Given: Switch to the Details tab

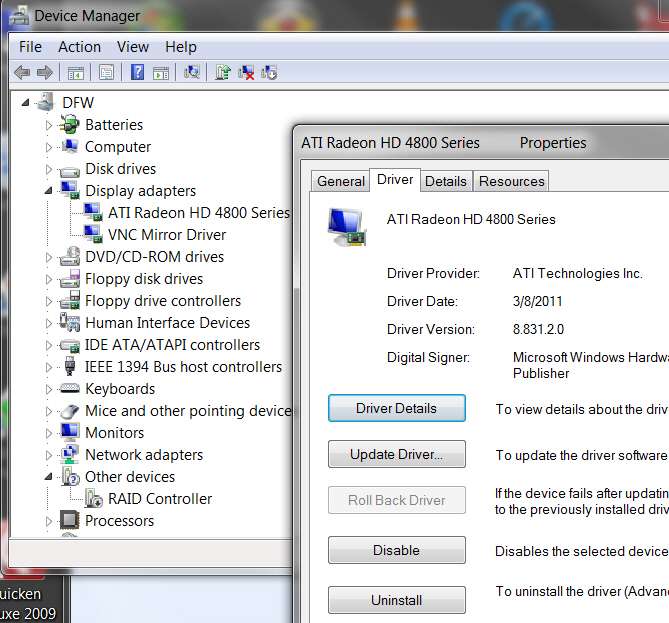Looking at the screenshot, I should 445,181.
